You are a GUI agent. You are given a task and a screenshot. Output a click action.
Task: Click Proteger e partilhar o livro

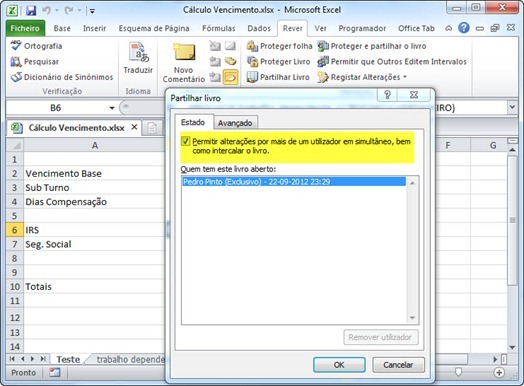click(x=372, y=46)
